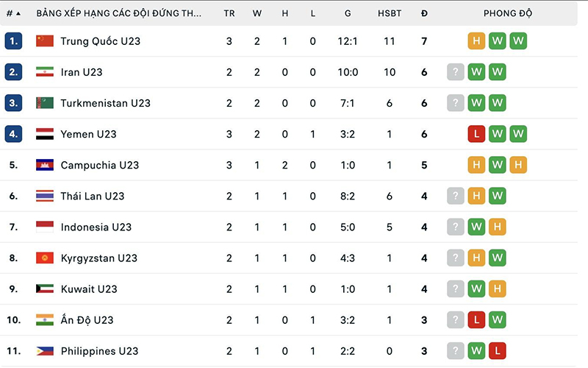Click the Philippines flag icon
Viewport: 588px width, 368px height.
[x=45, y=351]
